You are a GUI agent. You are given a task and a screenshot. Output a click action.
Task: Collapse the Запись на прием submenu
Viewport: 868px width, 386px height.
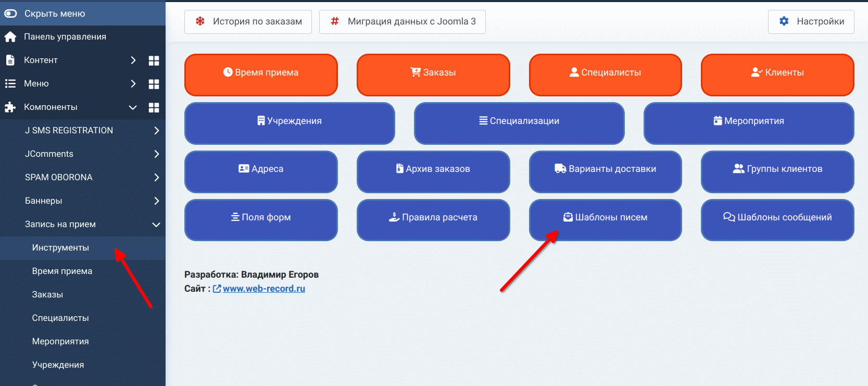coord(156,225)
